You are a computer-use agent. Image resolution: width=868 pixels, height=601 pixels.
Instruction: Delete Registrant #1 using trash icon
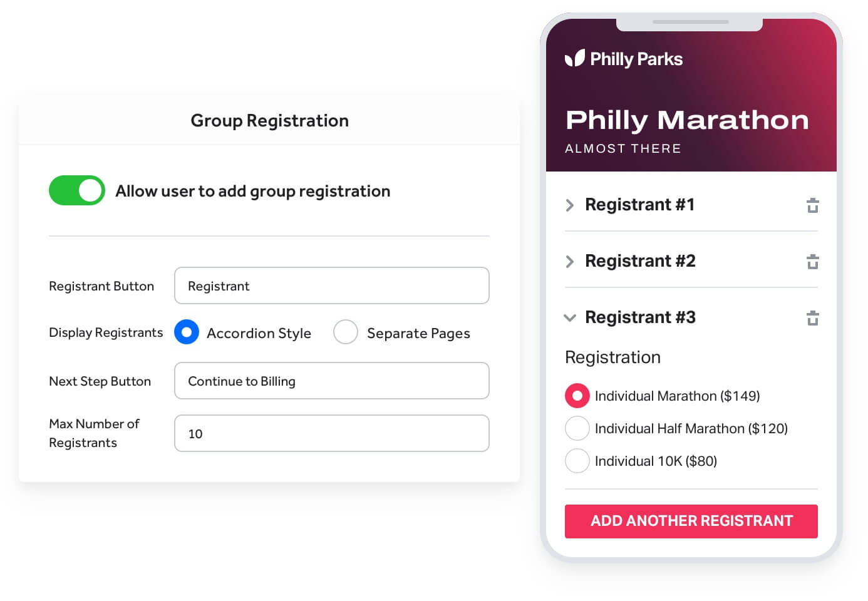tap(812, 205)
